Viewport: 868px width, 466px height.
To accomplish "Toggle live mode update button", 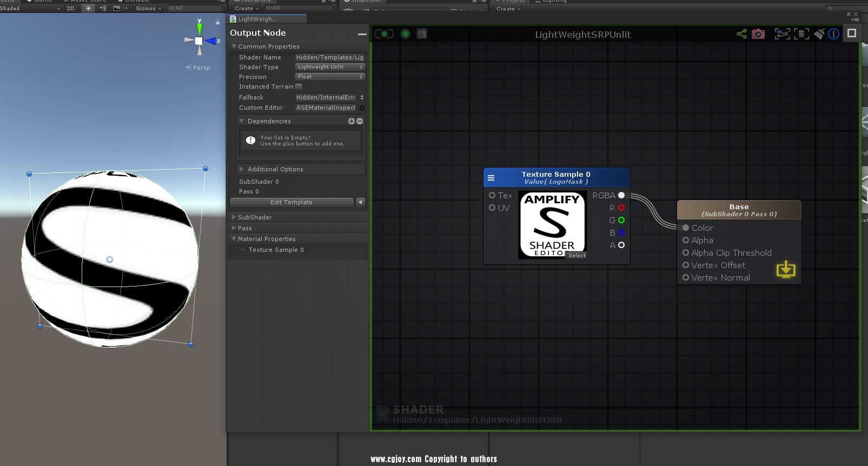I will coord(384,34).
